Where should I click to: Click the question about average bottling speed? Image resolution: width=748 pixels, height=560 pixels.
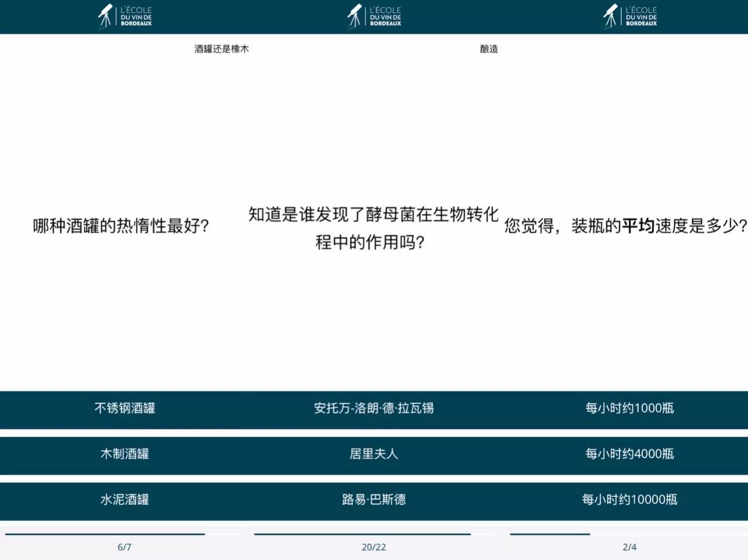(x=625, y=226)
